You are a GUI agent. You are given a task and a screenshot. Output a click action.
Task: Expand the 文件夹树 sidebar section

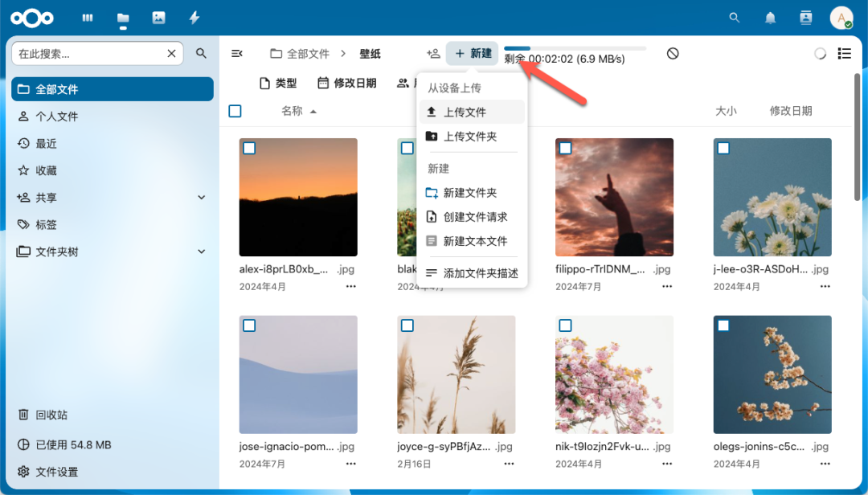(x=201, y=251)
